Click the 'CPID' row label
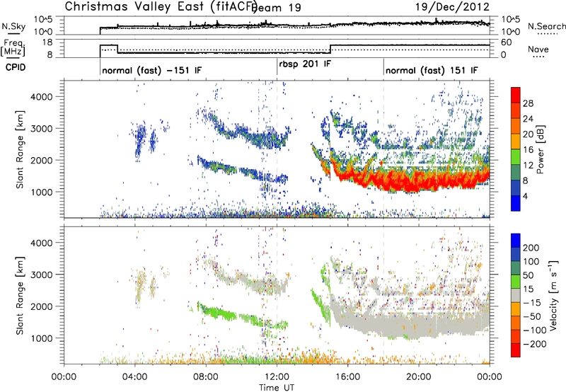 tap(16, 67)
